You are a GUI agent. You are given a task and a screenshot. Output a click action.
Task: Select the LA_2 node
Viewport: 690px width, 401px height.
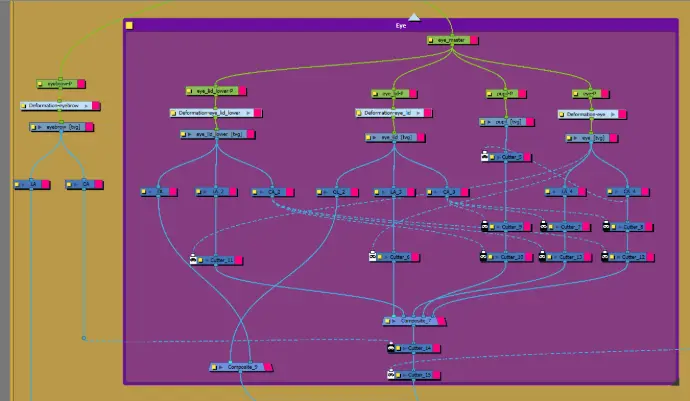(x=216, y=192)
